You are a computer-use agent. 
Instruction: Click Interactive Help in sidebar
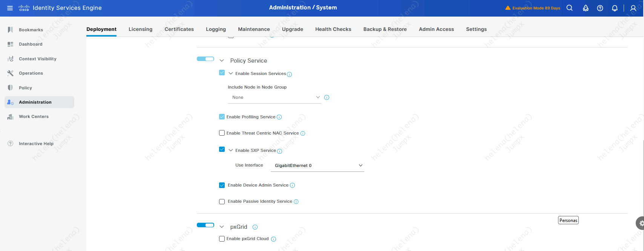pyautogui.click(x=36, y=144)
